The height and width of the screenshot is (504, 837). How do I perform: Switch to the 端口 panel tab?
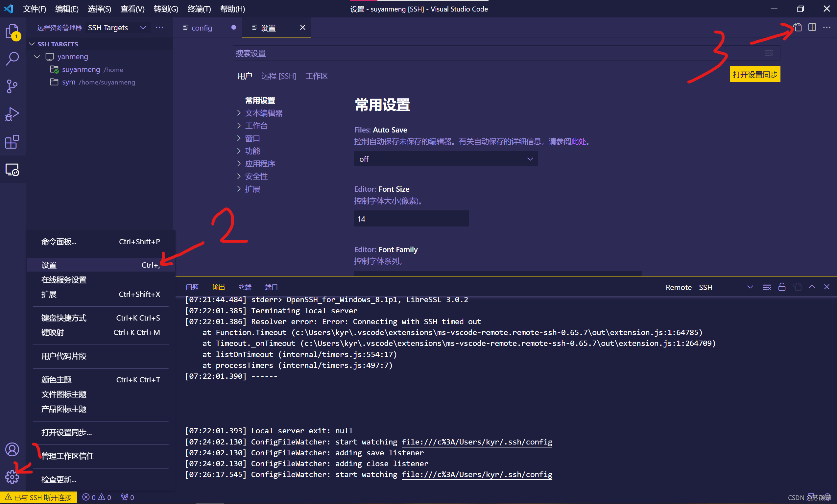tap(271, 287)
